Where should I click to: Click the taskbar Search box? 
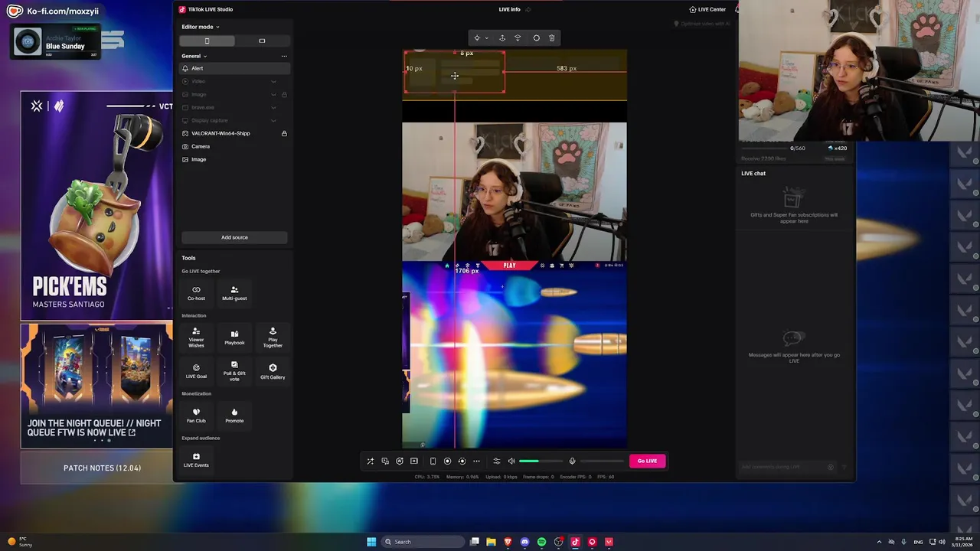click(x=423, y=542)
